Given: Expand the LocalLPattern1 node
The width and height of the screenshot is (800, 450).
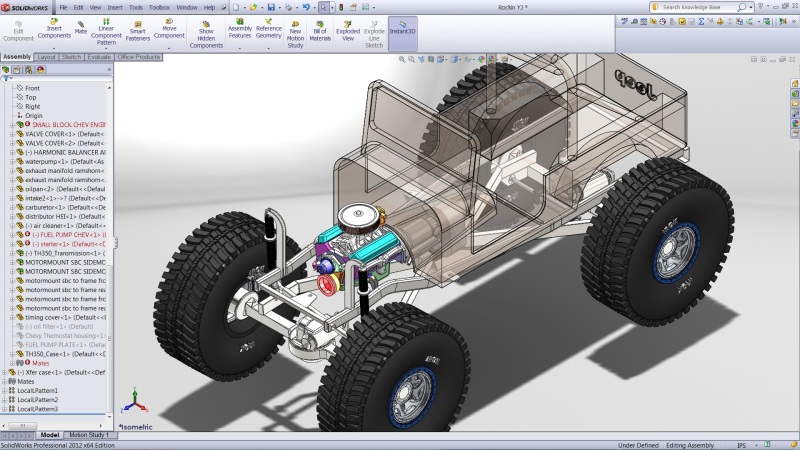Looking at the screenshot, I should tap(5, 390).
